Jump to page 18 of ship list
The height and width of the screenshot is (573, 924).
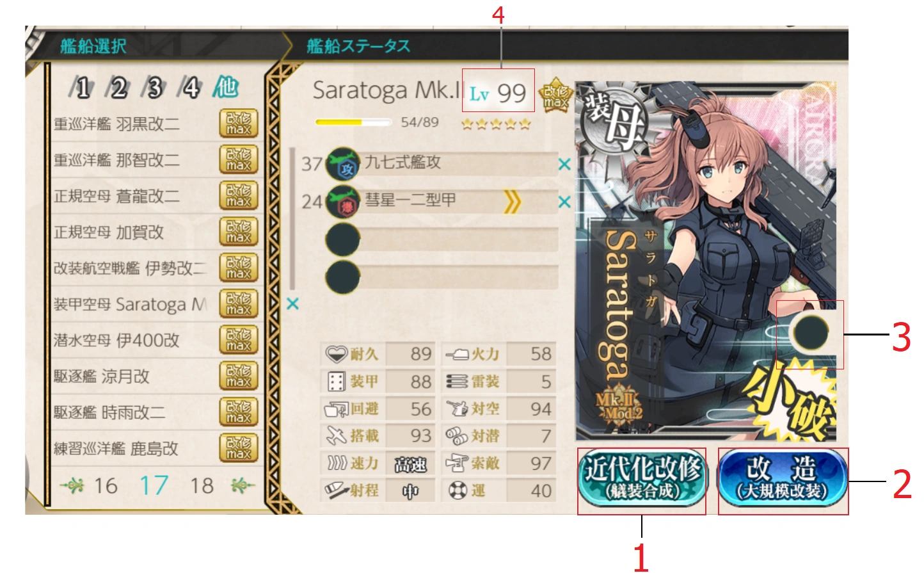pyautogui.click(x=202, y=486)
